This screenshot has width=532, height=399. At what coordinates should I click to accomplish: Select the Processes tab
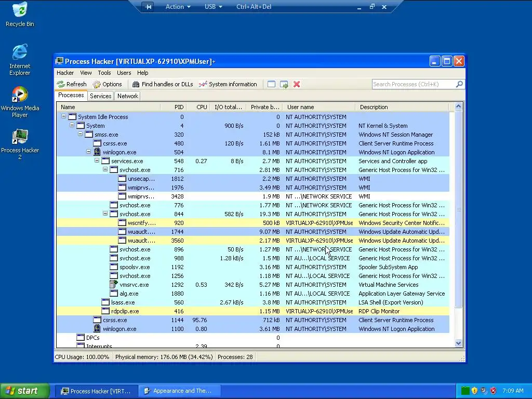(71, 96)
